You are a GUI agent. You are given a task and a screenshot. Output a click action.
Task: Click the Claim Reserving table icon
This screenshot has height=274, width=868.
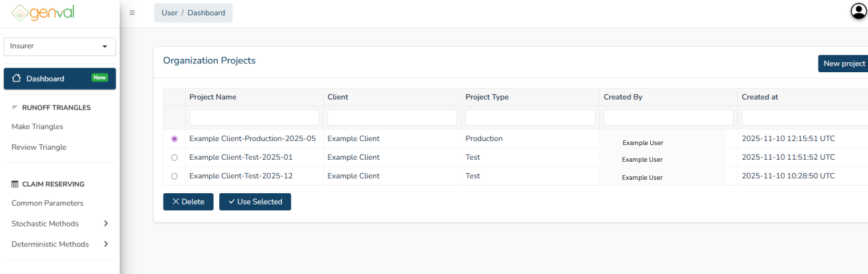(x=15, y=184)
